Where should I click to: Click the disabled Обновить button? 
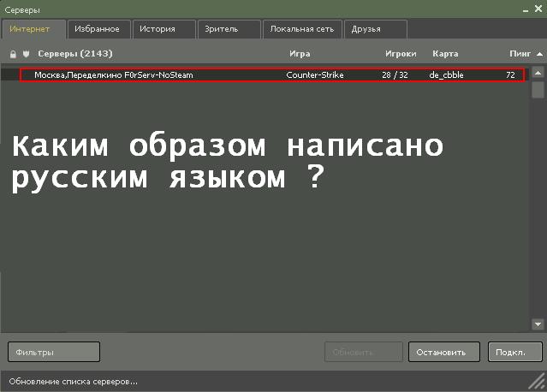[364, 352]
